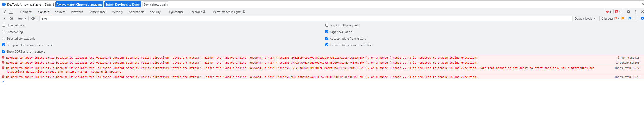This screenshot has width=644, height=140.
Task: Click the red error count badge
Action: (608, 12)
